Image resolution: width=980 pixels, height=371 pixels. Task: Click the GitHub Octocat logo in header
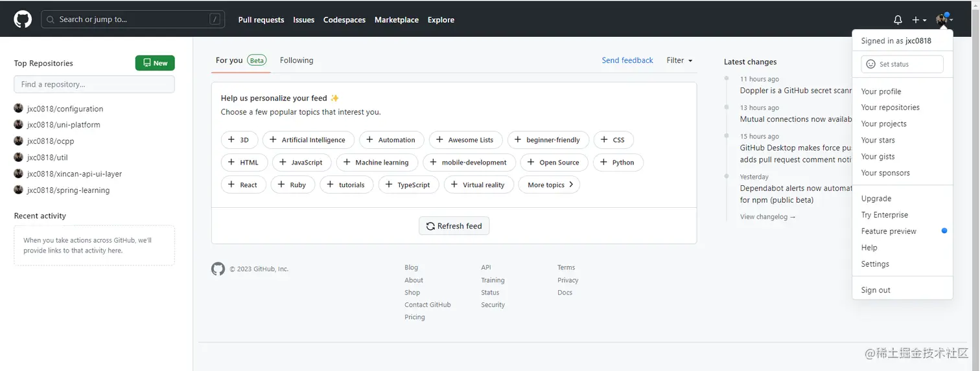[23, 19]
